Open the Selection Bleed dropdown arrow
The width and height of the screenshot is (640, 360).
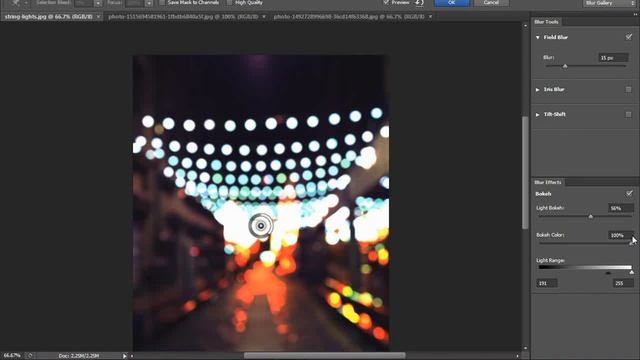pos(98,3)
